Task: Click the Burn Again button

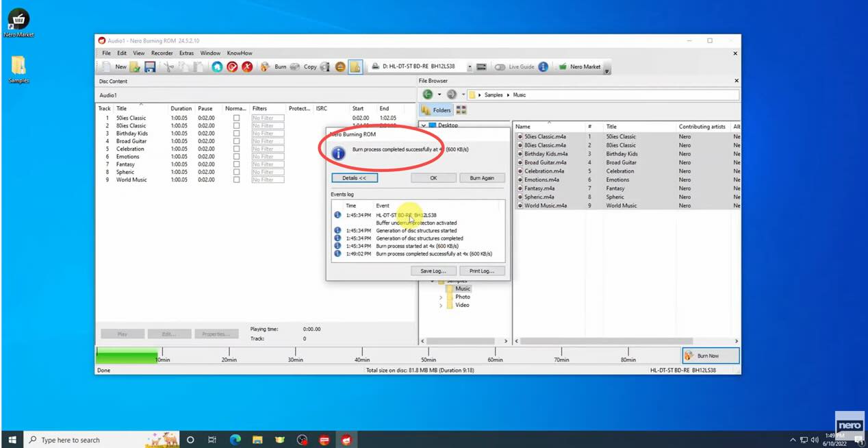Action: coord(482,177)
